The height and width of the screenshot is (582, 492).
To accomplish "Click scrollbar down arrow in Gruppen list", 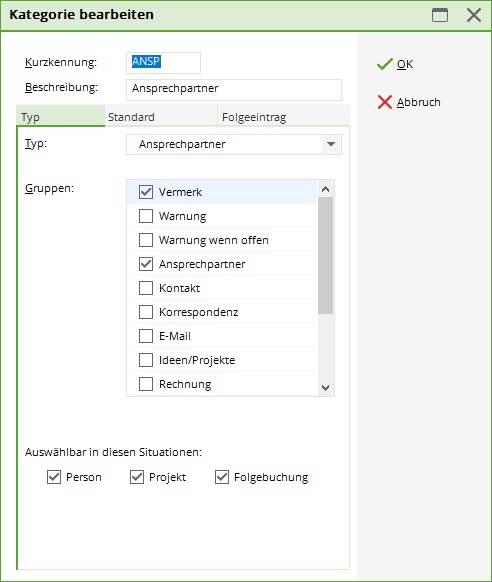I will pyautogui.click(x=325, y=388).
